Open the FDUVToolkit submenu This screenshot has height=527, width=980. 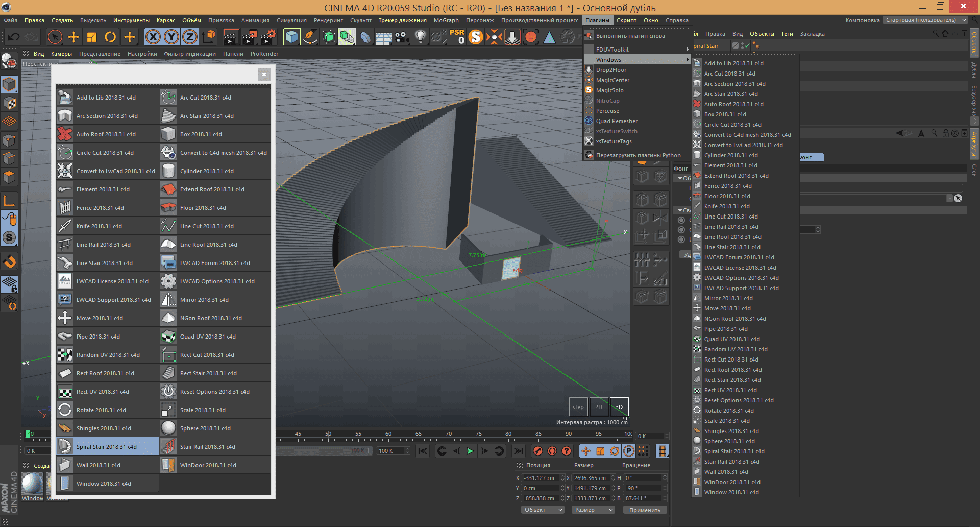637,50
